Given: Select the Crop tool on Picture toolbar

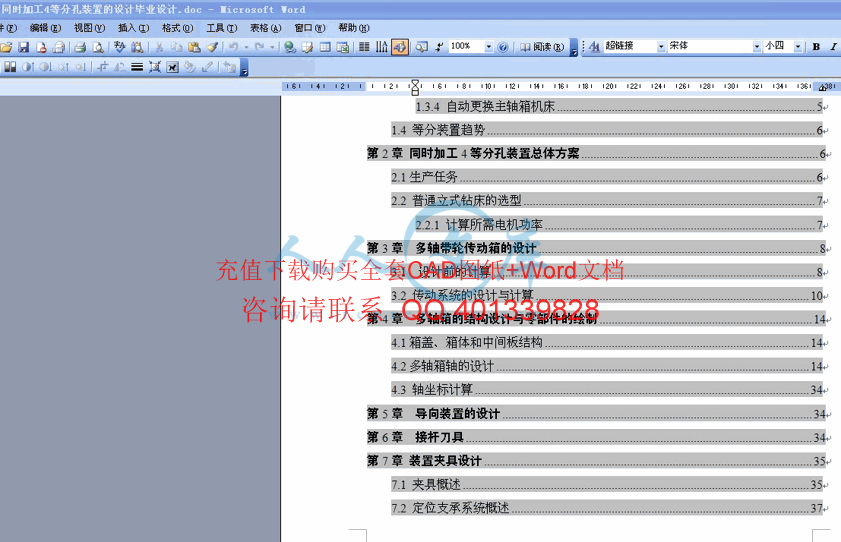Looking at the screenshot, I should (x=102, y=67).
